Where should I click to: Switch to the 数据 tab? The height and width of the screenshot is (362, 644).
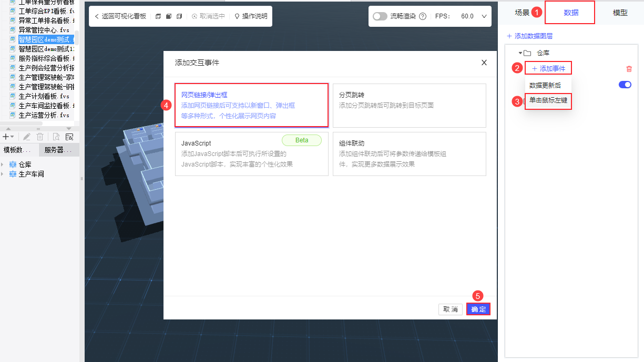point(571,13)
